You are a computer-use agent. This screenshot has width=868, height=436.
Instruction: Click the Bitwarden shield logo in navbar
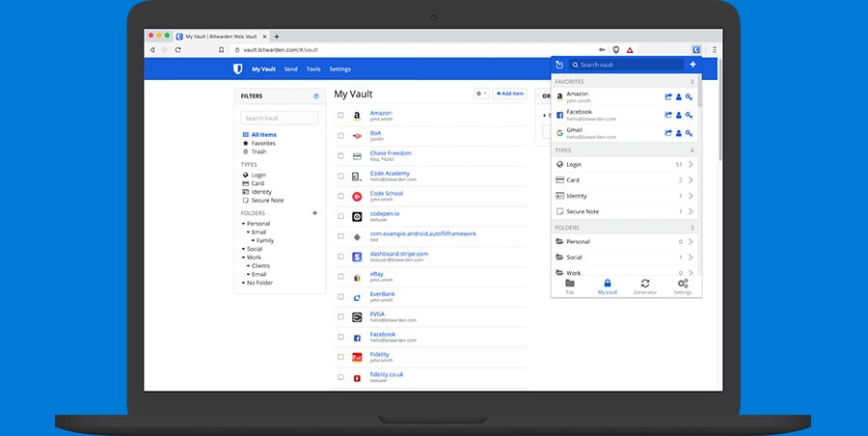tap(237, 69)
